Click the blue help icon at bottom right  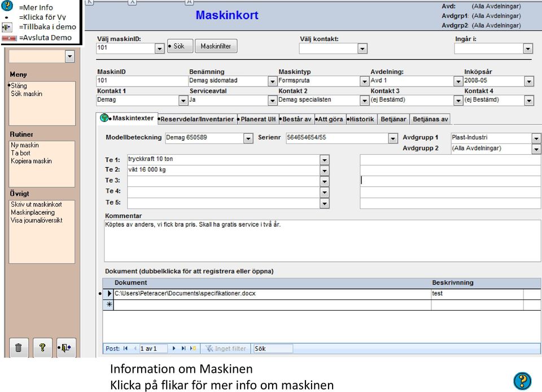[522, 381]
